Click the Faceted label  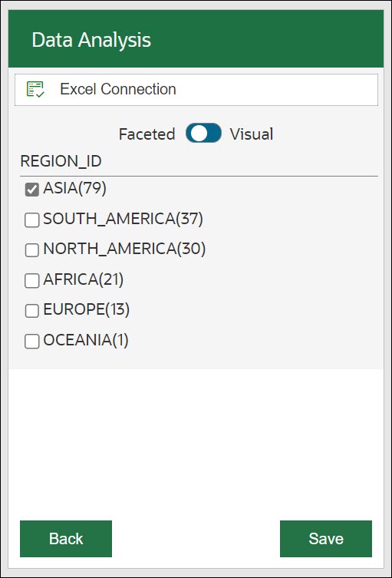(147, 134)
